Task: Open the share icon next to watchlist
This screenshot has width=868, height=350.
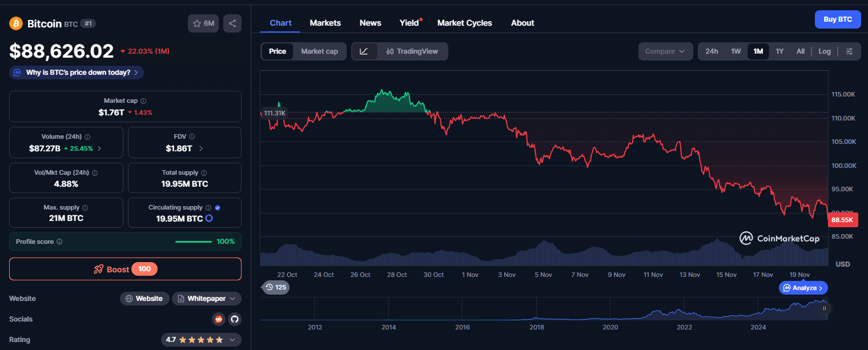Action: click(232, 23)
